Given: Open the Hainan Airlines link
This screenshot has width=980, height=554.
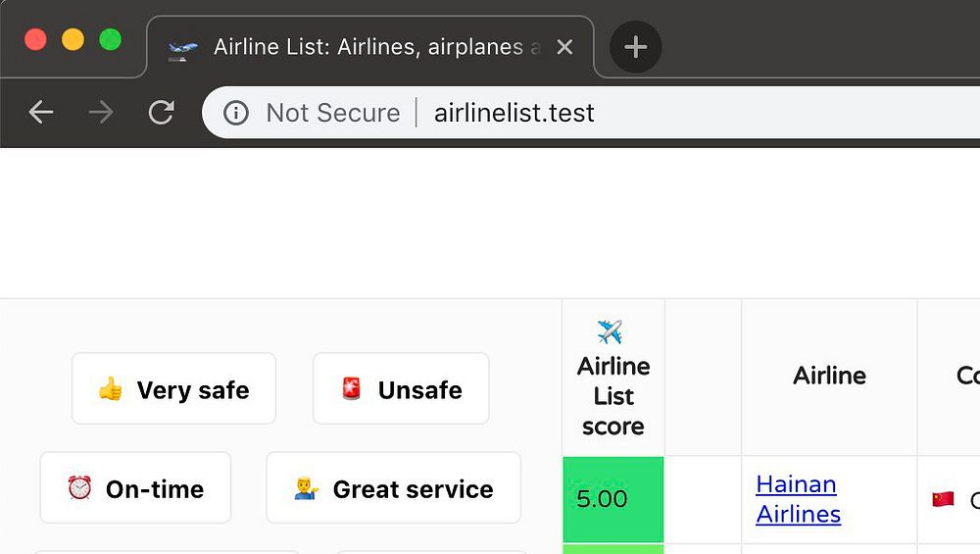Looking at the screenshot, I should 798,498.
